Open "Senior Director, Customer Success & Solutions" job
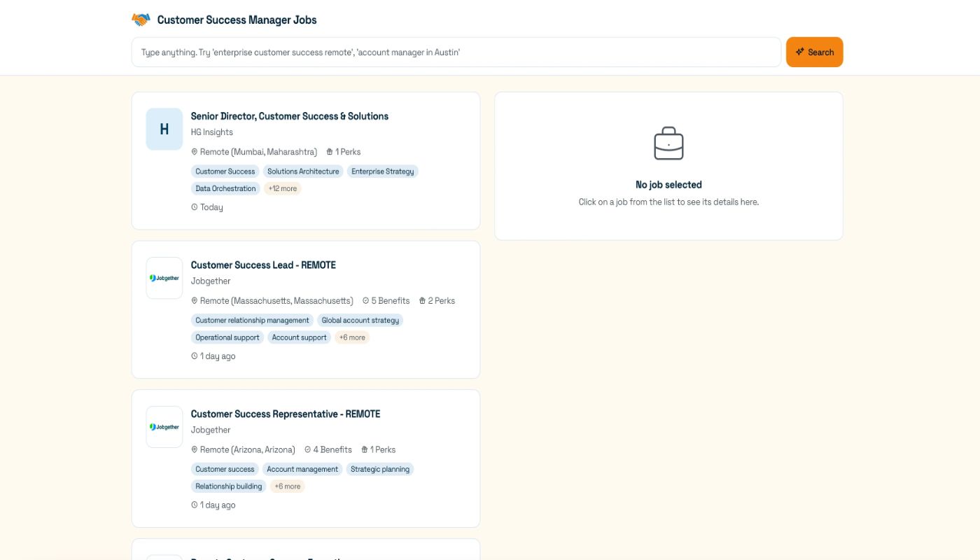This screenshot has height=560, width=980. point(289,116)
